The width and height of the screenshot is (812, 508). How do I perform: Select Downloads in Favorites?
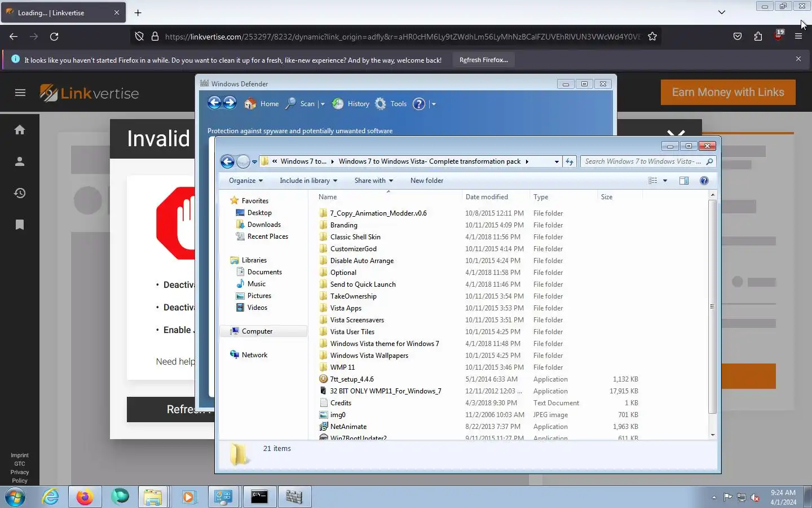click(264, 225)
